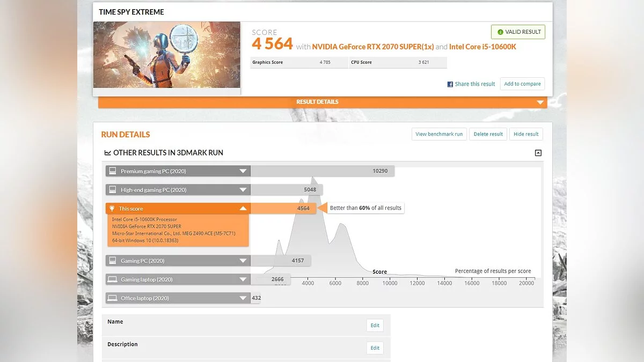The height and width of the screenshot is (362, 644).
Task: Expand Office laptop (2020) entry
Action: [178, 298]
